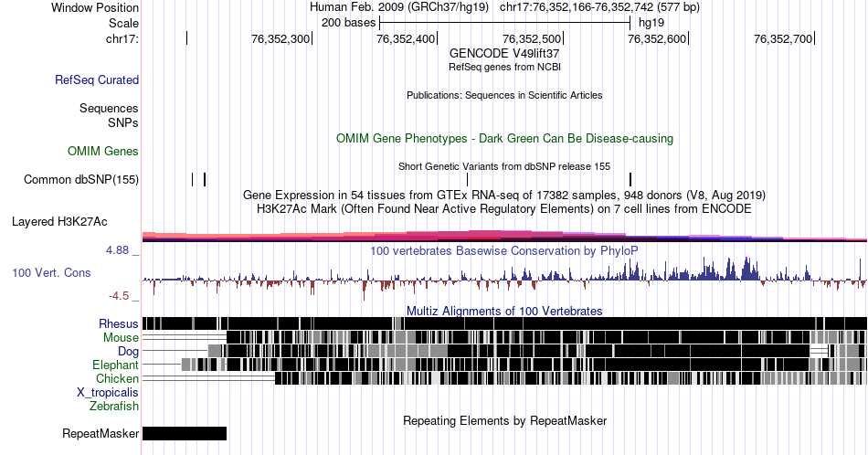Click the Window Position label
868x455 pixels.
(95, 7)
